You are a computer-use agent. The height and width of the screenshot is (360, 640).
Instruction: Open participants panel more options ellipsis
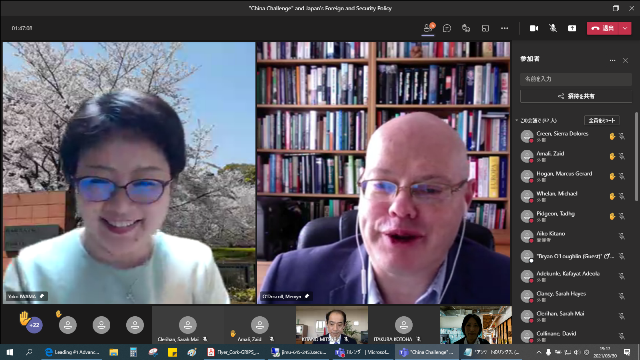coord(612,60)
